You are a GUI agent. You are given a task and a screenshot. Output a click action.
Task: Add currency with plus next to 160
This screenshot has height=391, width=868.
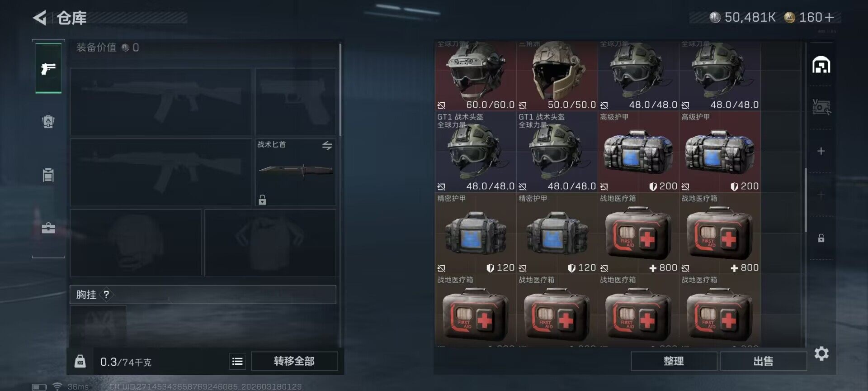[829, 17]
